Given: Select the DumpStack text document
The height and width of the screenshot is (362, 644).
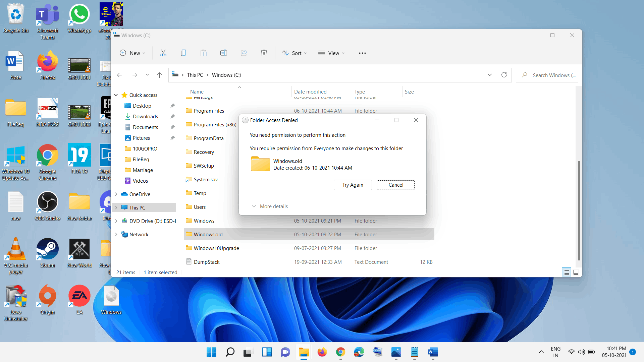Looking at the screenshot, I should [x=309, y=262].
